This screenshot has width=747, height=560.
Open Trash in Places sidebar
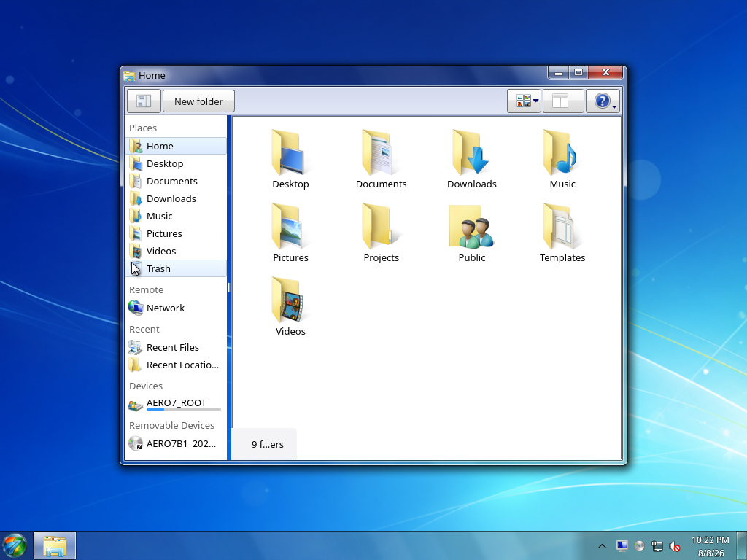176,268
